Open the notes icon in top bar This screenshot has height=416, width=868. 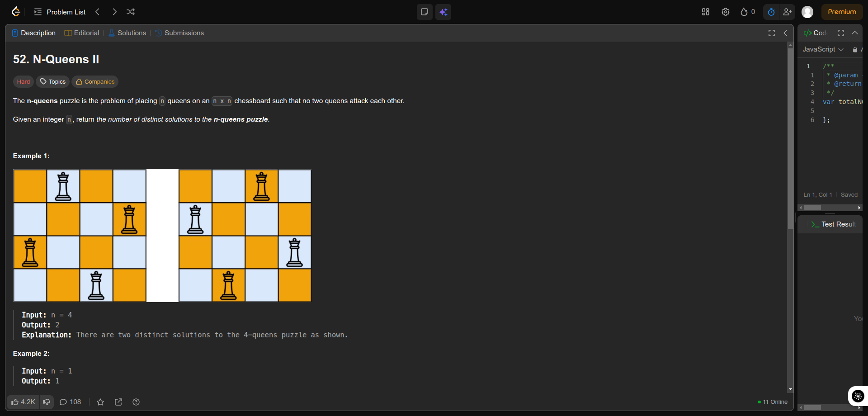pos(425,12)
